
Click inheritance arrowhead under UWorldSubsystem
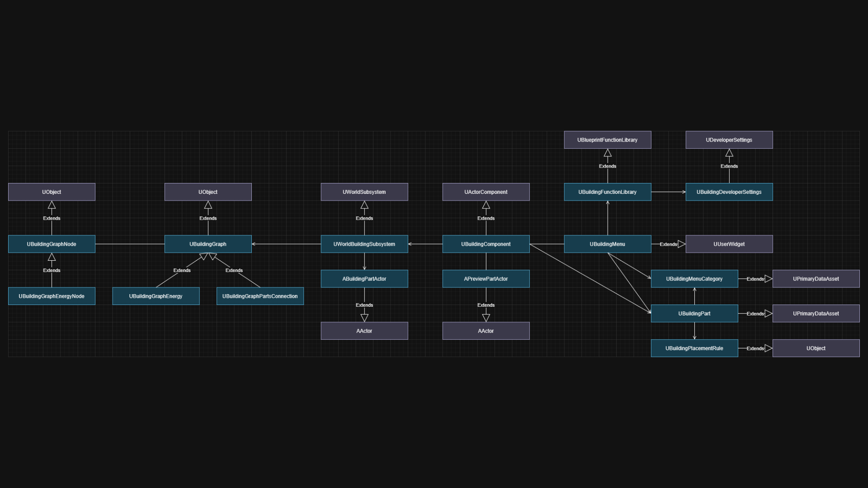pos(364,205)
